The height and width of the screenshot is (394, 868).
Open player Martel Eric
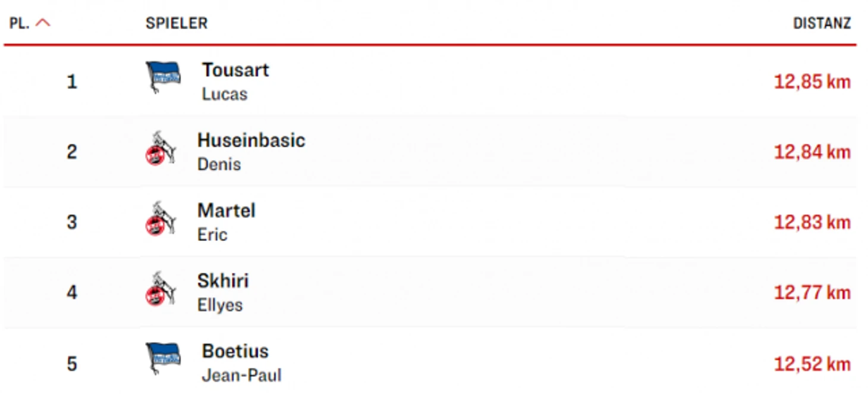coord(227,221)
